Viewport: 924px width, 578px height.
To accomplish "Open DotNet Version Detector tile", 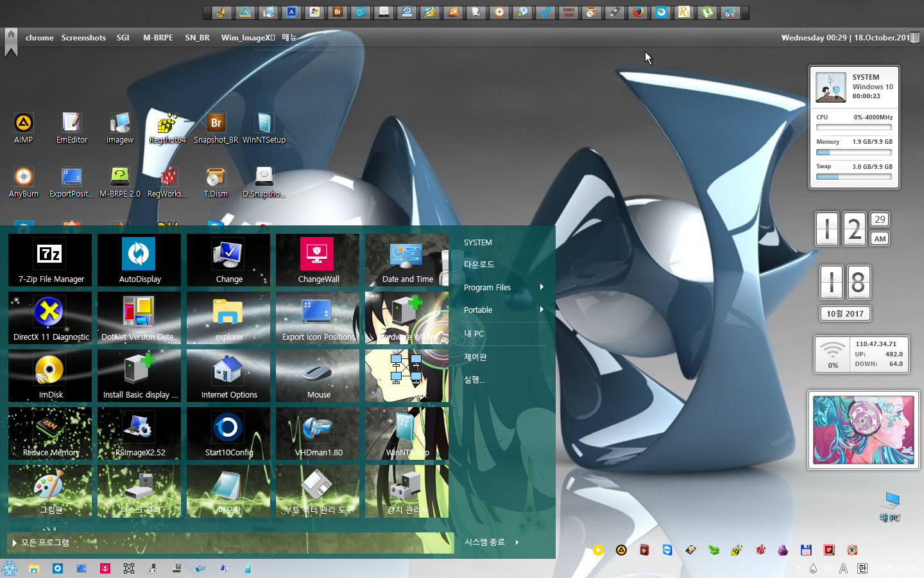I will pos(139,318).
